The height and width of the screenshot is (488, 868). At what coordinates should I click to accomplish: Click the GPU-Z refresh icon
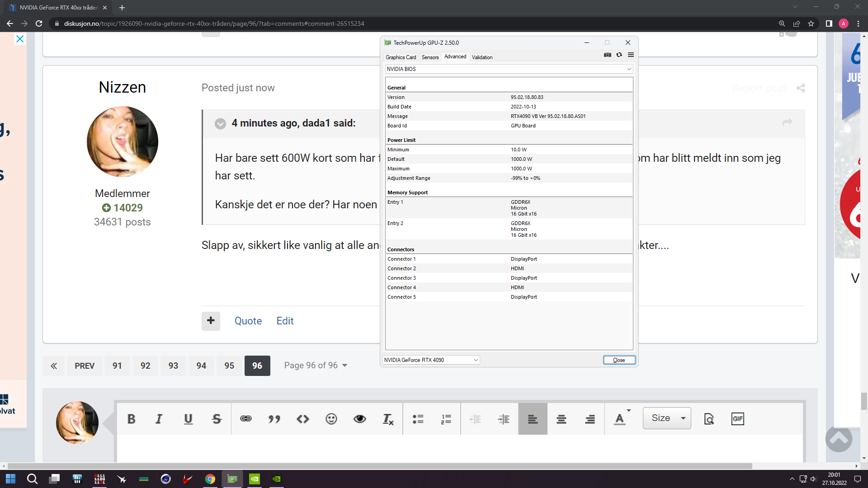619,55
